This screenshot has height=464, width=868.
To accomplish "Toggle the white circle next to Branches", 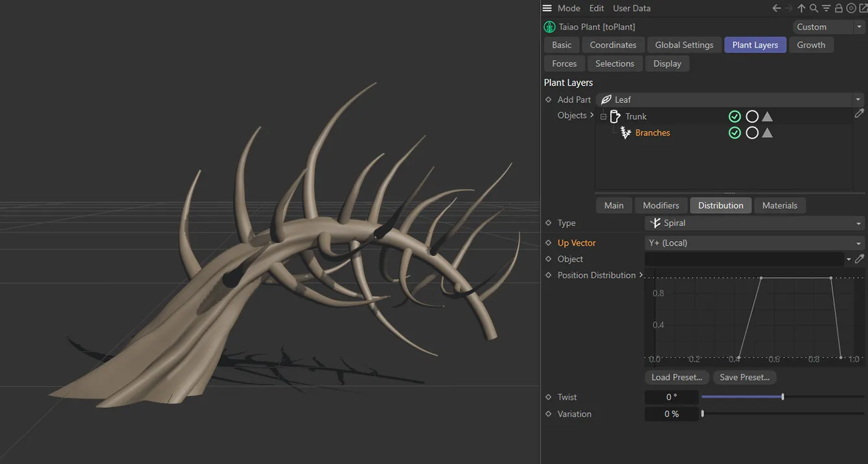I will tap(752, 132).
